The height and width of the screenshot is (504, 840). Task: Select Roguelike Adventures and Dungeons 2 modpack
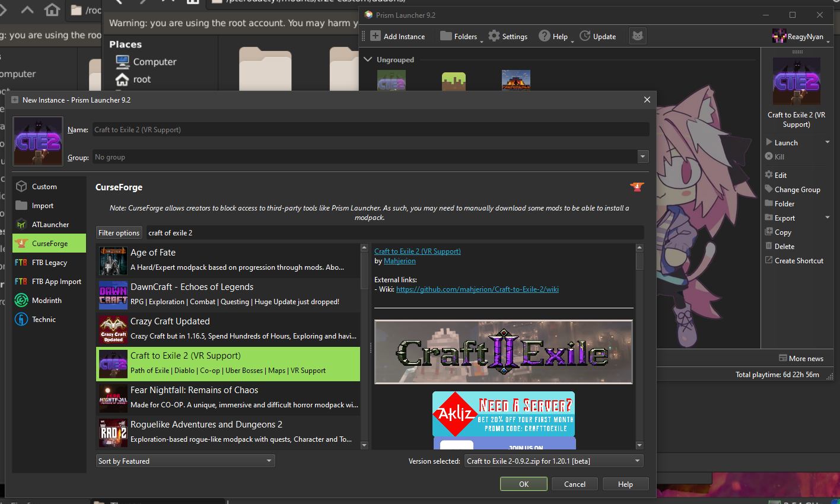pyautogui.click(x=228, y=432)
